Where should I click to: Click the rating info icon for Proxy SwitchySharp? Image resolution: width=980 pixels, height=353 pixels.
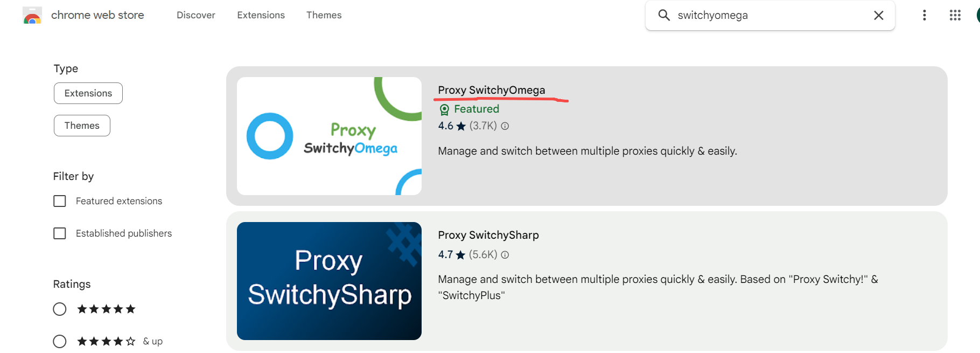(505, 255)
